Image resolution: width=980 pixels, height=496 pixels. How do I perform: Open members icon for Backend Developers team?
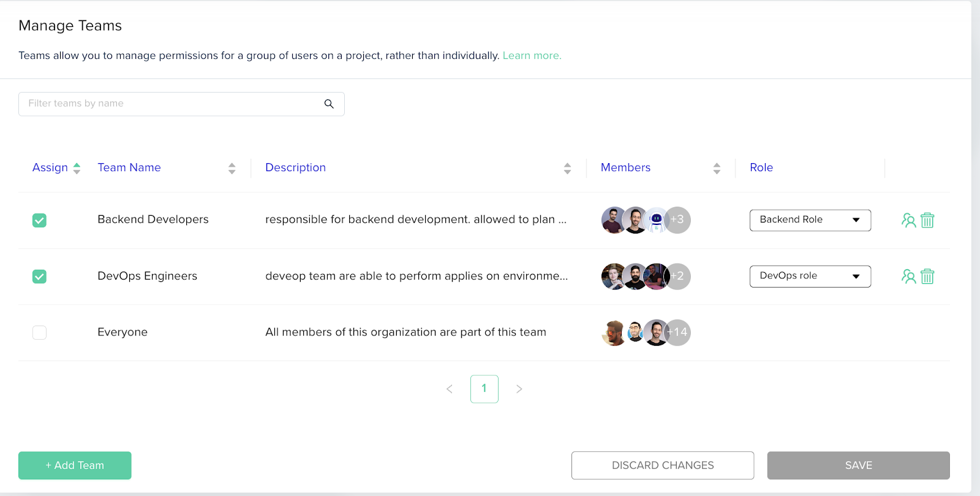click(x=908, y=220)
